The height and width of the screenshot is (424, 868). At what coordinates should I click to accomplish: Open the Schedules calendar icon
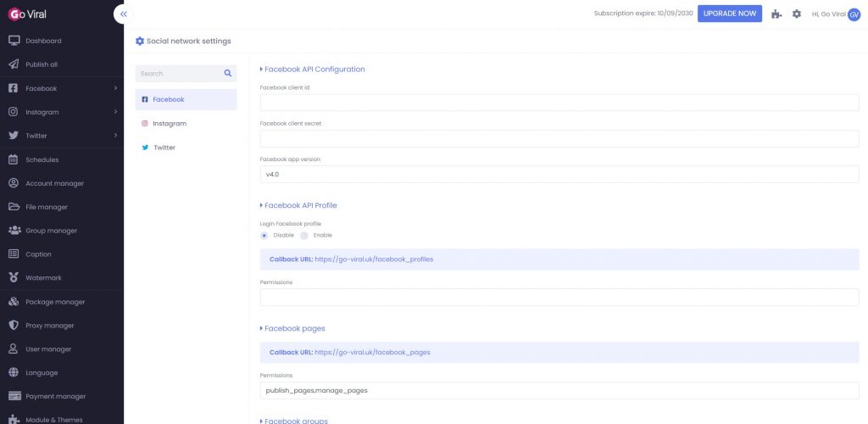click(x=14, y=159)
